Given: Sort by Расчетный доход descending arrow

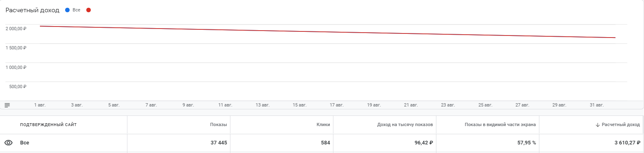Looking at the screenshot, I should [598, 125].
